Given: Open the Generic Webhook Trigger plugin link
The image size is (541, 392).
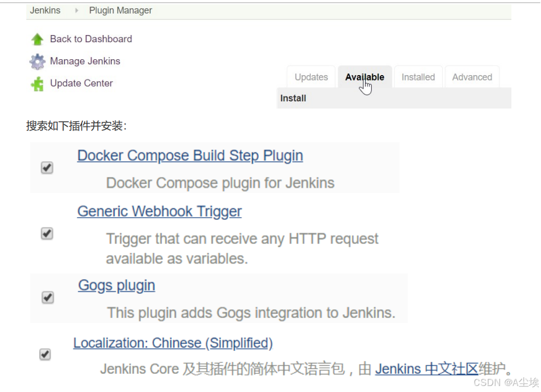Looking at the screenshot, I should tap(160, 212).
